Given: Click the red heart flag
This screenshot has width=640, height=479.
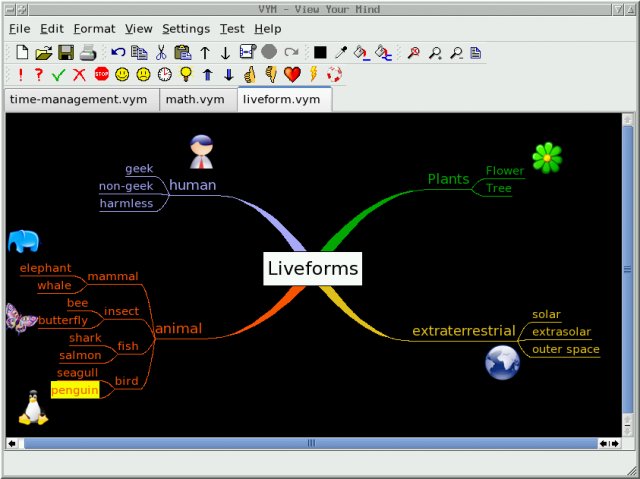Looking at the screenshot, I should [292, 75].
